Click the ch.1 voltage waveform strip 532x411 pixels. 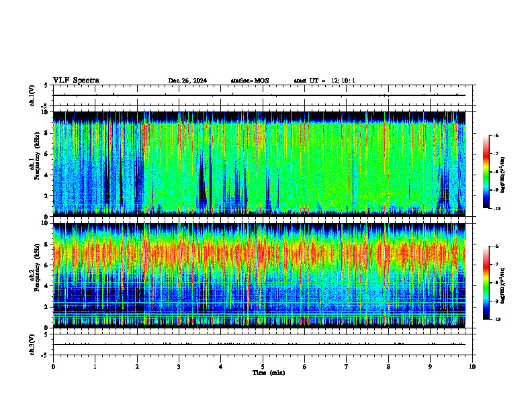tap(263, 95)
